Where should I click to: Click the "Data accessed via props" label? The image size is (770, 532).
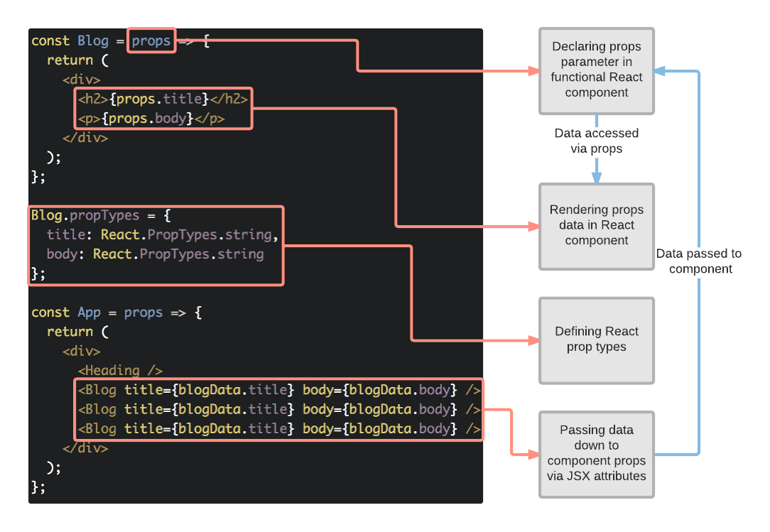tap(597, 141)
